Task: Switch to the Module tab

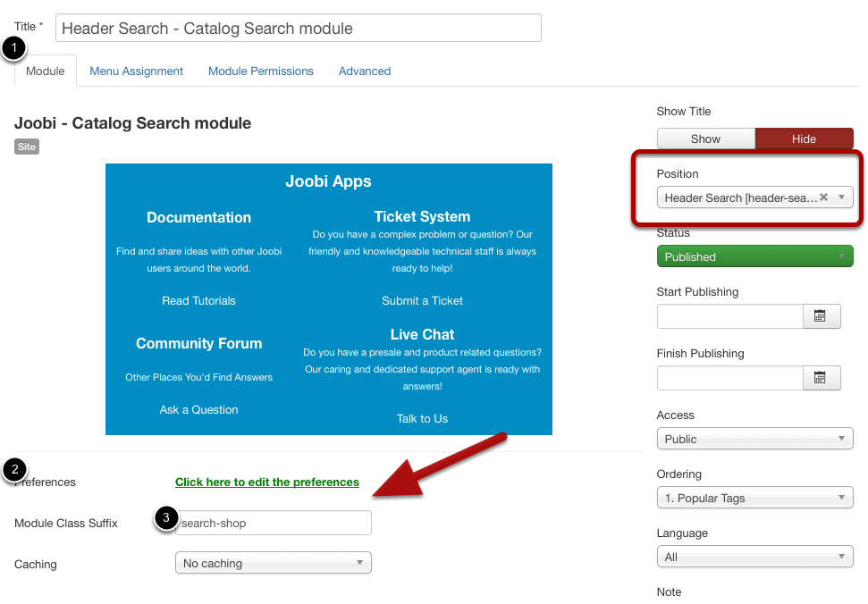Action: 46,71
